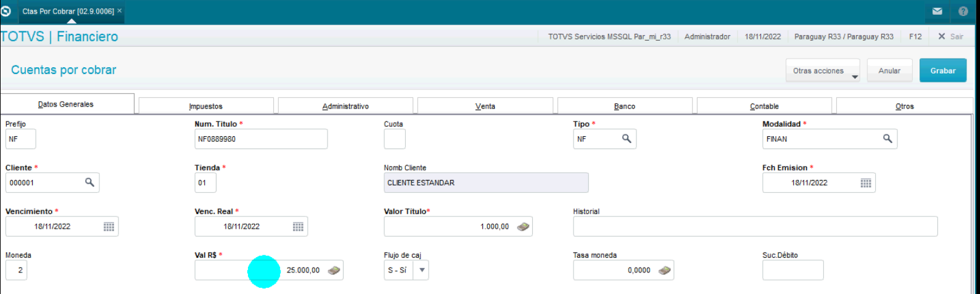Open the Modalidad field search magnifier
980x294 pixels.
pos(887,139)
